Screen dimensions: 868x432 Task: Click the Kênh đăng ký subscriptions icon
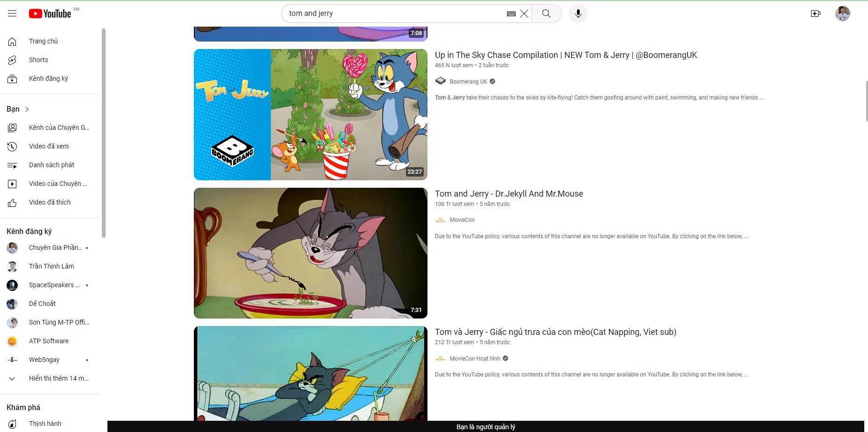[x=12, y=79]
